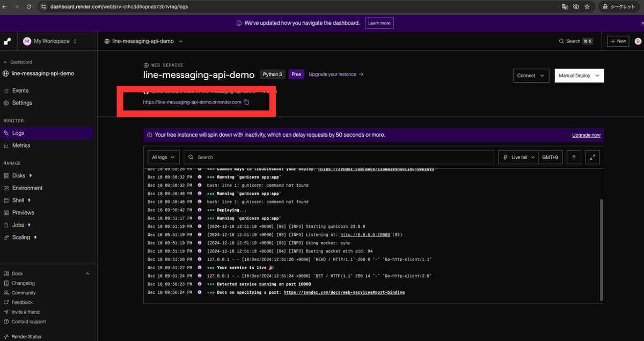The height and width of the screenshot is (341, 644).
Task: Open the web-services#port-binding docs link
Action: (x=344, y=292)
